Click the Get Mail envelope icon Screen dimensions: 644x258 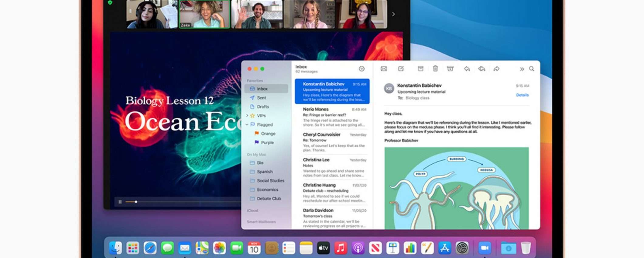point(384,69)
